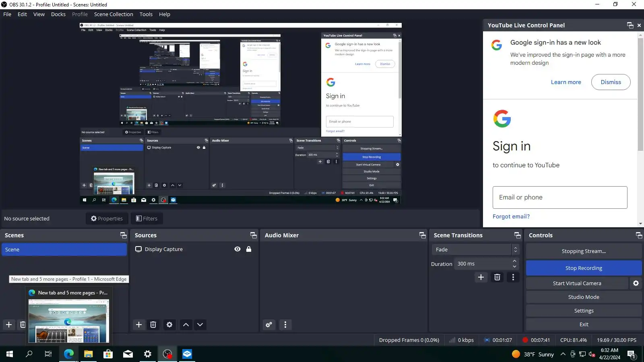Open the Edit menu

click(x=22, y=14)
